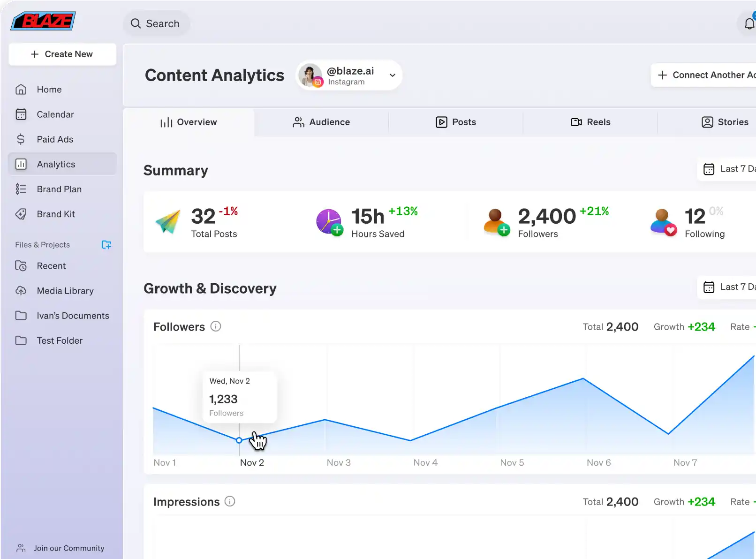Click the Total Posts paper plane icon
This screenshot has width=756, height=559.
coord(168,222)
